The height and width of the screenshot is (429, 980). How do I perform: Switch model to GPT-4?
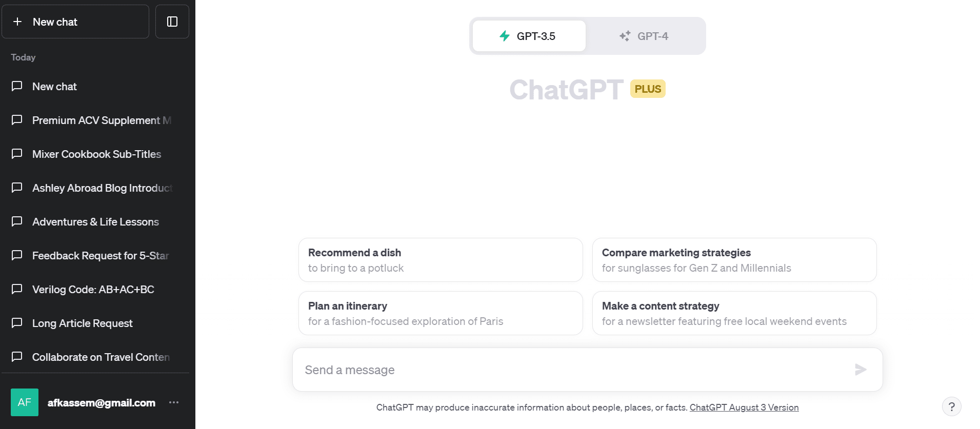pyautogui.click(x=645, y=36)
